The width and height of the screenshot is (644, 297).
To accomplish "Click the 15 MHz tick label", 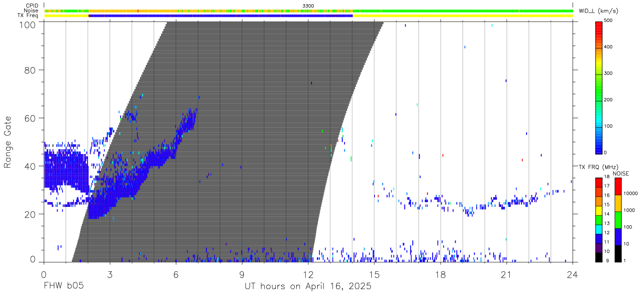I will pyautogui.click(x=607, y=204).
